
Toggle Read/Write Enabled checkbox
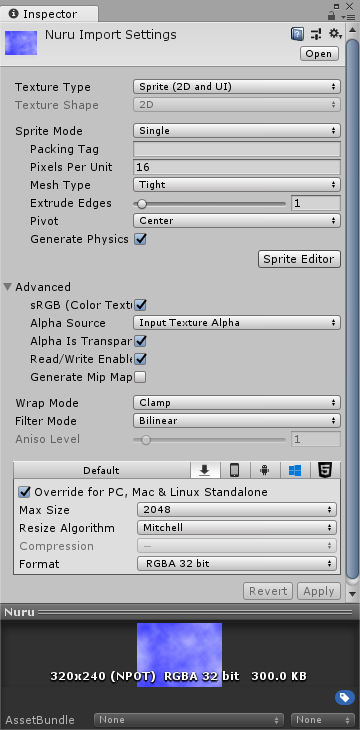[x=140, y=359]
